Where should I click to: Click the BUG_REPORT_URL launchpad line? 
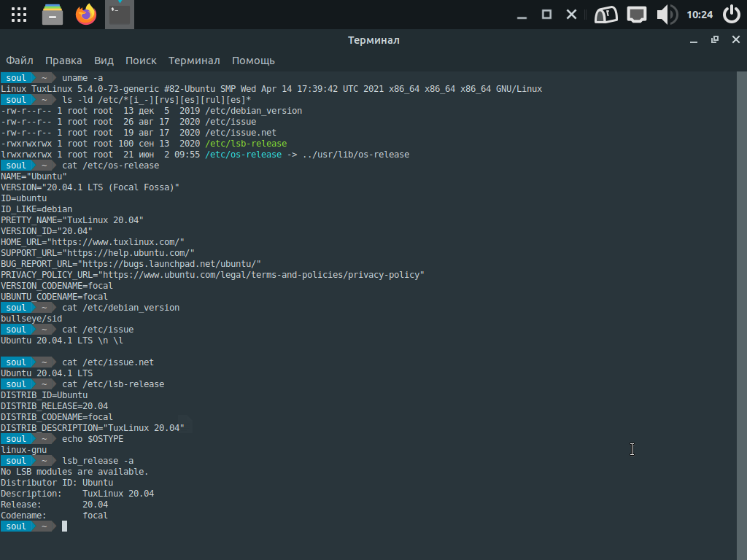point(131,264)
